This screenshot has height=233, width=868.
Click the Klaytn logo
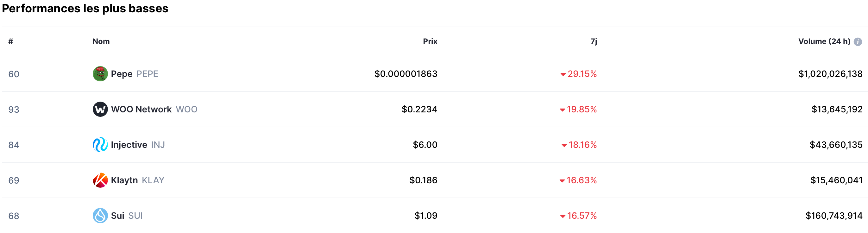pyautogui.click(x=100, y=180)
